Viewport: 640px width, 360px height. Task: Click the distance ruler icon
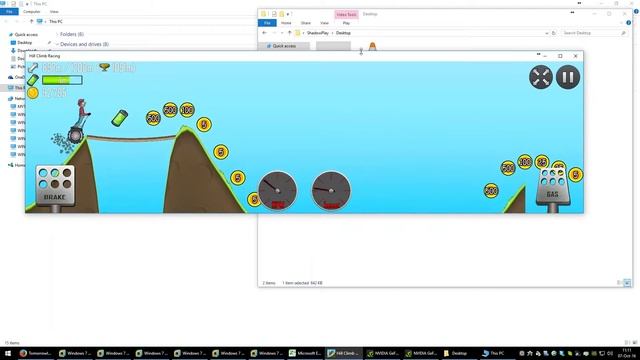[x=33, y=68]
